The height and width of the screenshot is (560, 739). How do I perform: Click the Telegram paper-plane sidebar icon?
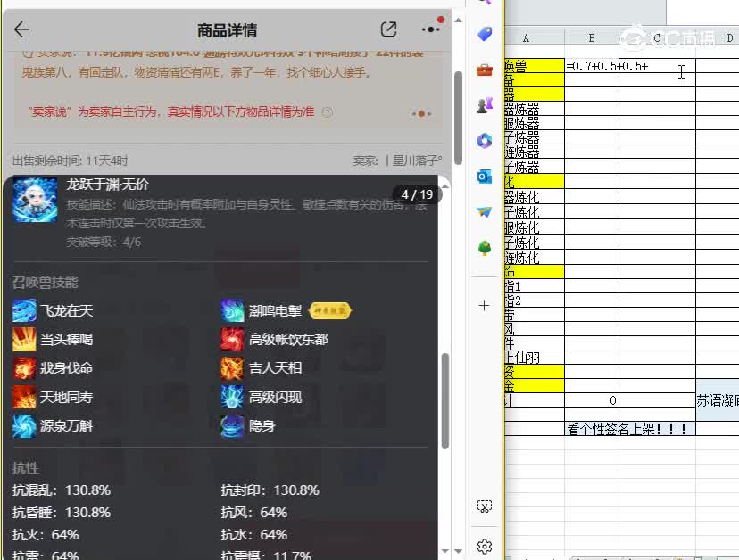coord(484,214)
